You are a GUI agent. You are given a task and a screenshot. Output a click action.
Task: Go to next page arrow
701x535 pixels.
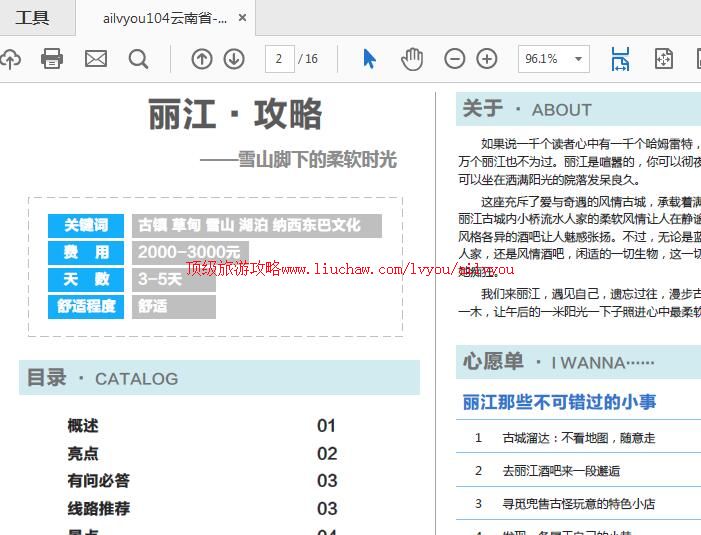[x=234, y=59]
